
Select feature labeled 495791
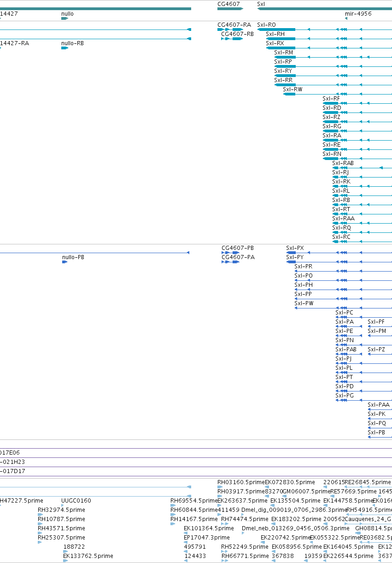195,547
